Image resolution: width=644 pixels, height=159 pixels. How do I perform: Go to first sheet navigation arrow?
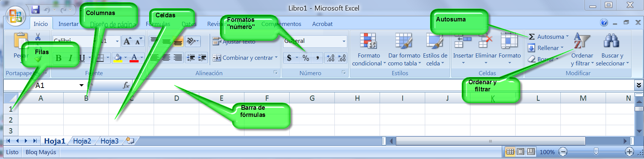pos(9,141)
